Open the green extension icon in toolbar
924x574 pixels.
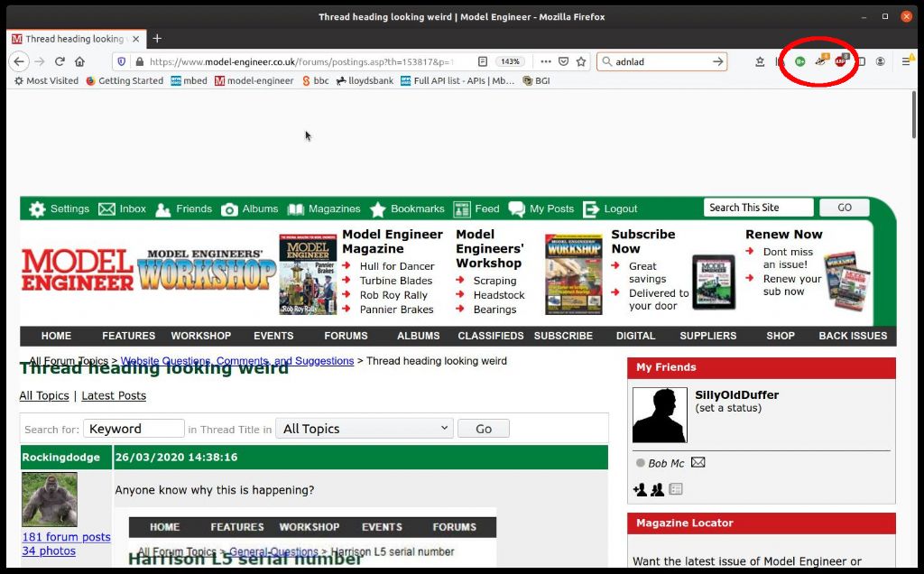click(799, 61)
